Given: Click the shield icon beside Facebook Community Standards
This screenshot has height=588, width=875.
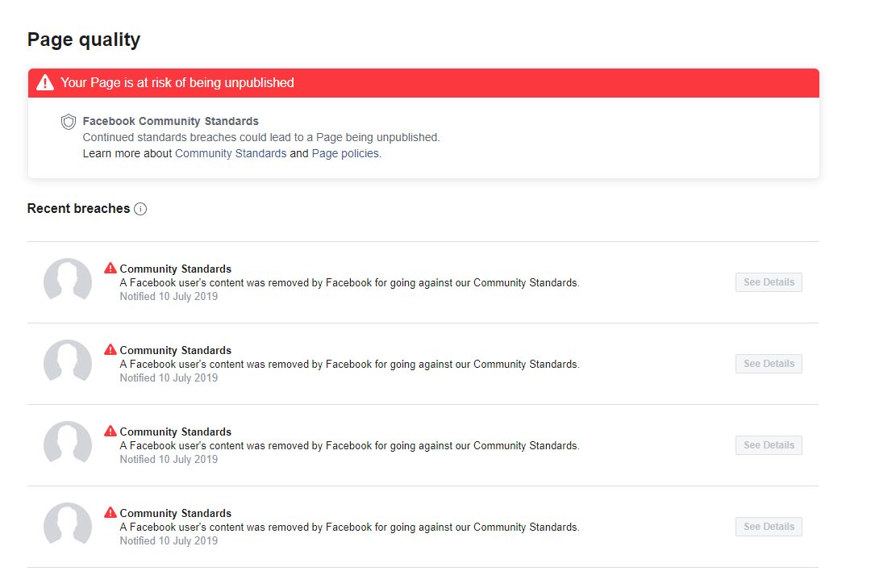Looking at the screenshot, I should [x=69, y=122].
